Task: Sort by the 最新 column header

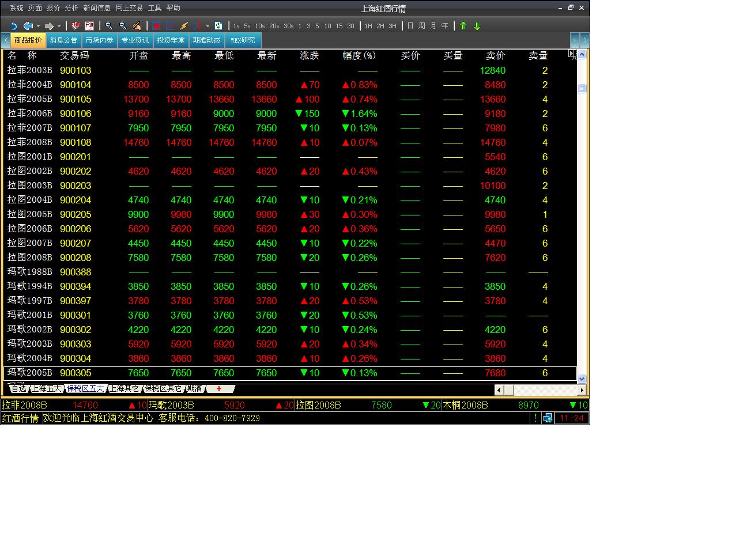Action: tap(267, 56)
